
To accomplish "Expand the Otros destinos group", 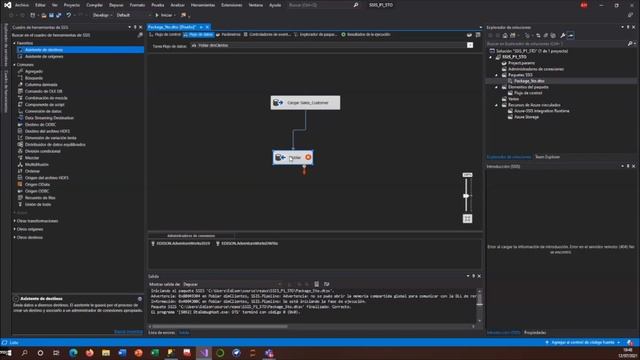I will click(15, 237).
